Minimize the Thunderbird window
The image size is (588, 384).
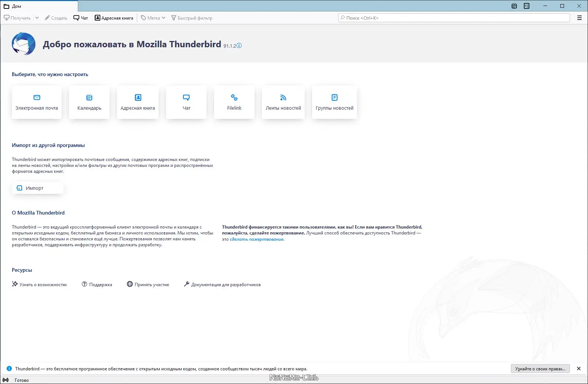(545, 6)
